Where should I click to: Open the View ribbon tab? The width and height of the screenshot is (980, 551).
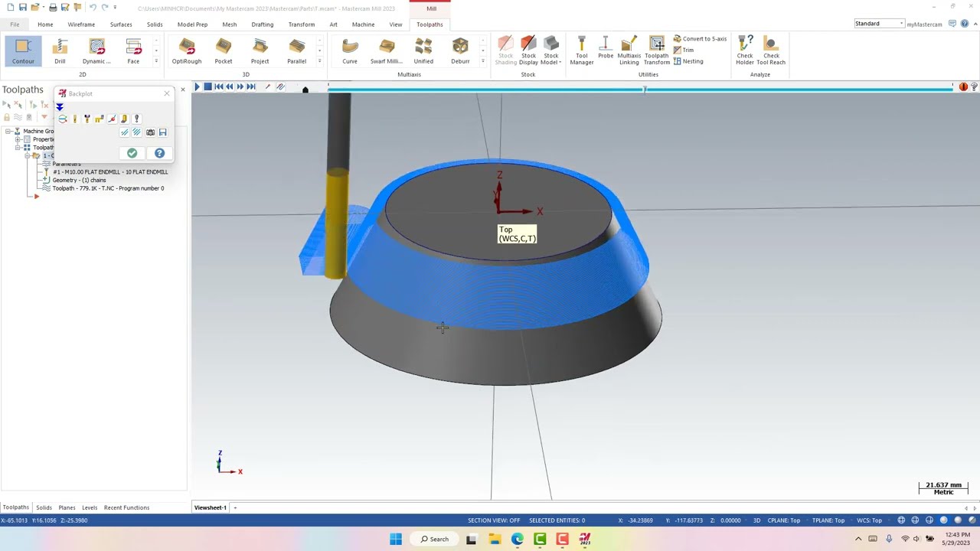(x=396, y=24)
